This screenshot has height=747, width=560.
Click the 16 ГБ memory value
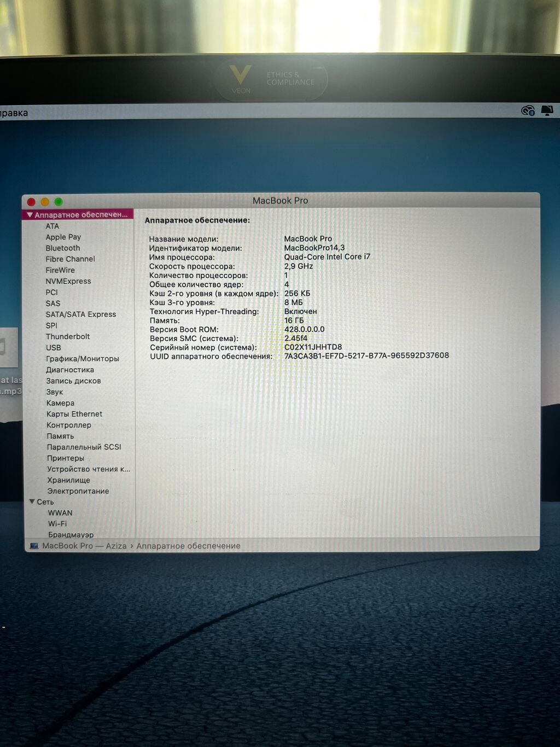(x=294, y=320)
